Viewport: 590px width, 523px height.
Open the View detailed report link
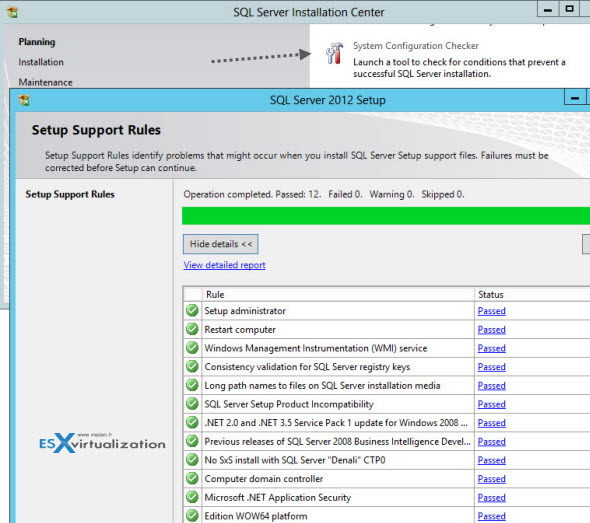click(225, 265)
